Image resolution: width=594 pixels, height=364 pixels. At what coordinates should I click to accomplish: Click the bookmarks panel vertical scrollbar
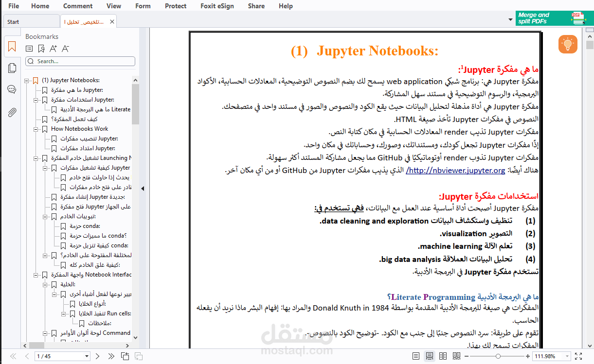pyautogui.click(x=135, y=104)
